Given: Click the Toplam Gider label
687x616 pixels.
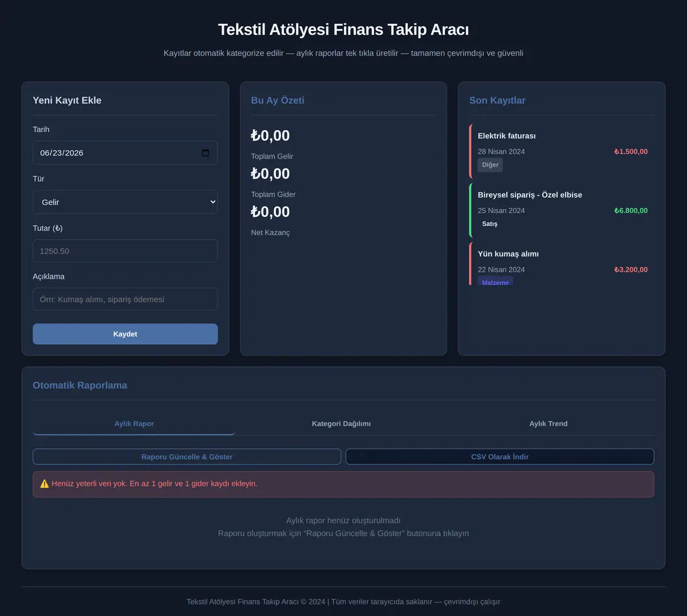Looking at the screenshot, I should [x=273, y=195].
